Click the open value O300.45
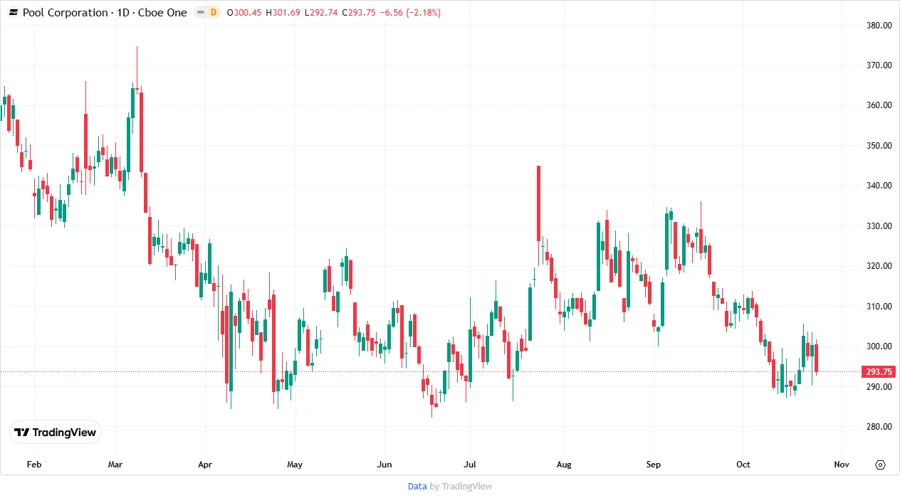The width and height of the screenshot is (900, 498). click(x=244, y=12)
